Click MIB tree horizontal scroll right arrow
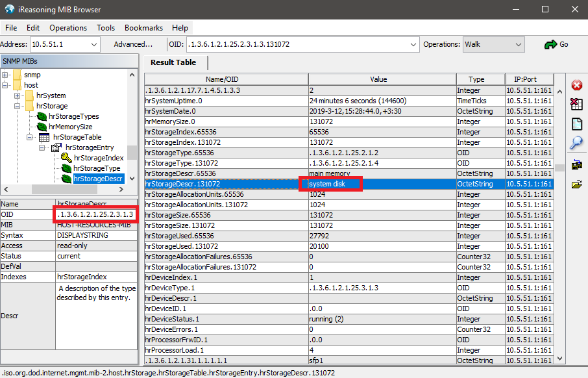Image resolution: width=588 pixels, height=378 pixels. [x=121, y=190]
